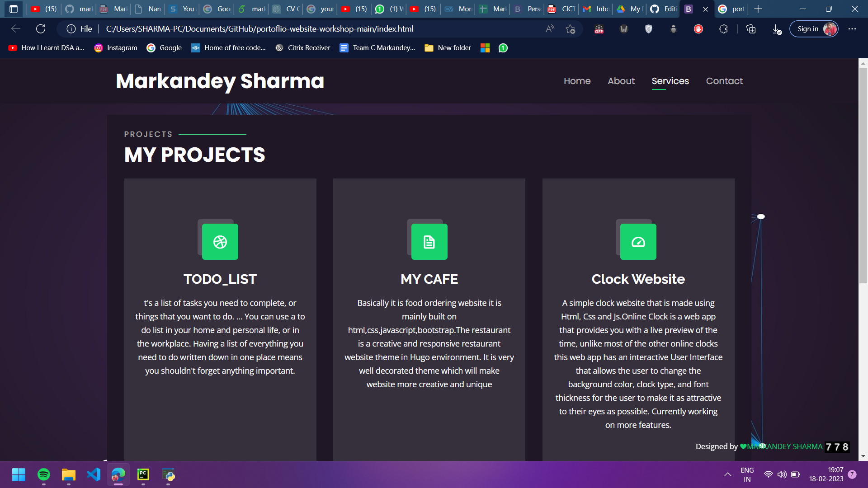
Task: Expand hidden icons in the system tray
Action: (x=728, y=474)
